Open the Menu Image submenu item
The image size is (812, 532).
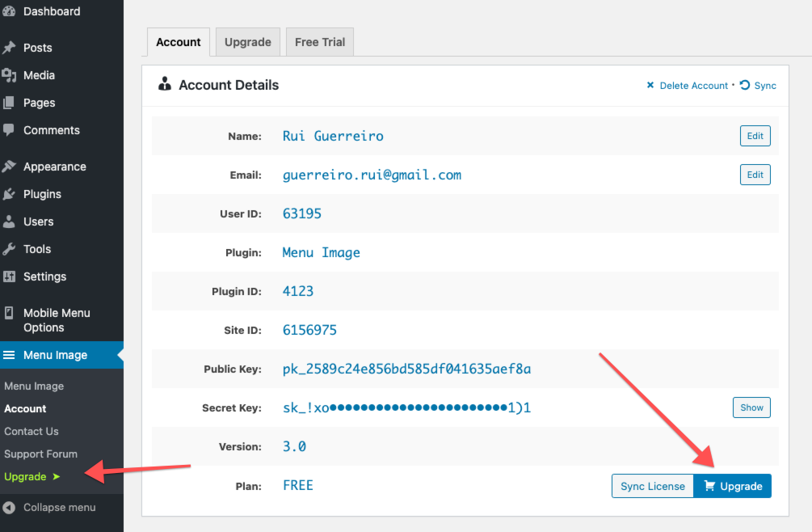(34, 386)
